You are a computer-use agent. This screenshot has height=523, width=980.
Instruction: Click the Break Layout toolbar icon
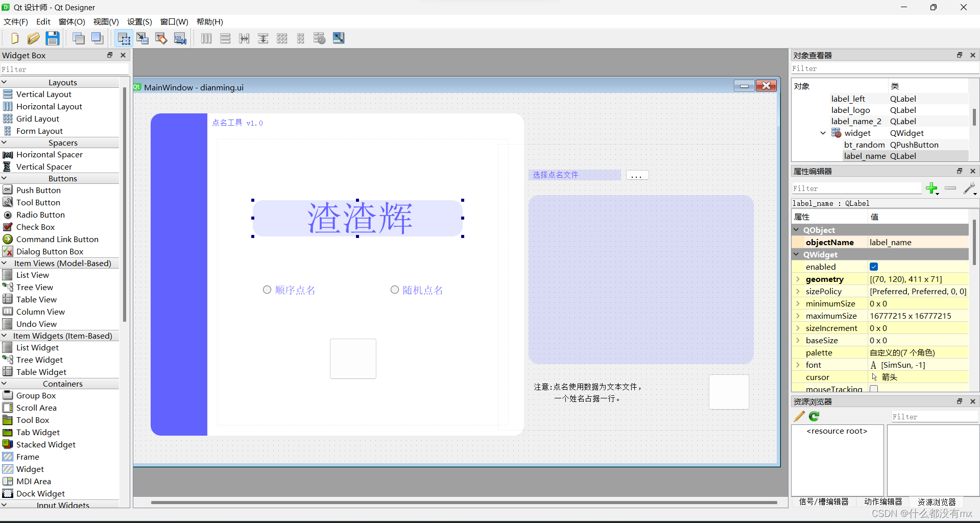[320, 38]
